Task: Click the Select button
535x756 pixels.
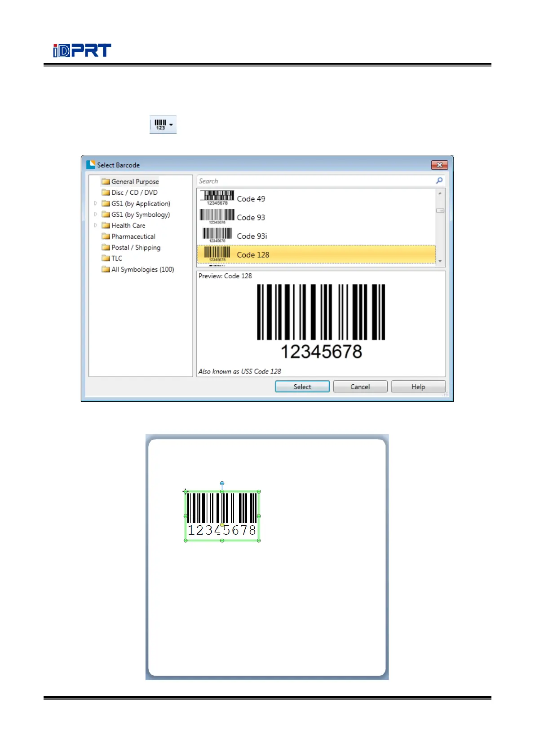Action: click(x=302, y=387)
